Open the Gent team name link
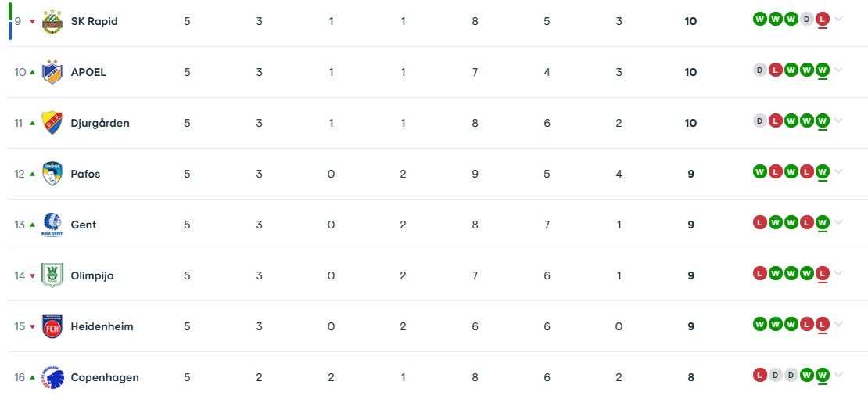Image resolution: width=868 pixels, height=403 pixels. click(x=84, y=225)
